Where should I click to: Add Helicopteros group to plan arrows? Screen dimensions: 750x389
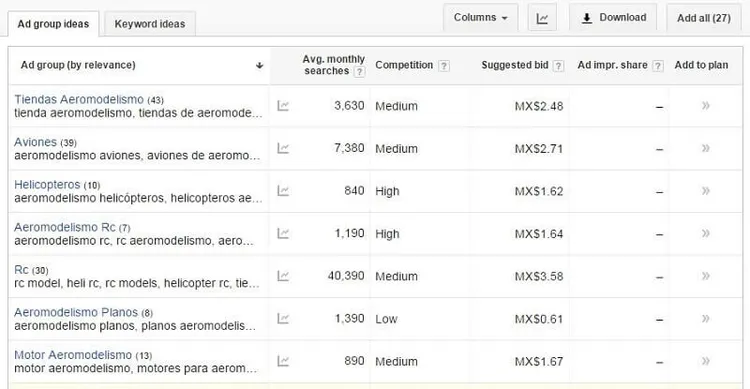[x=706, y=191]
